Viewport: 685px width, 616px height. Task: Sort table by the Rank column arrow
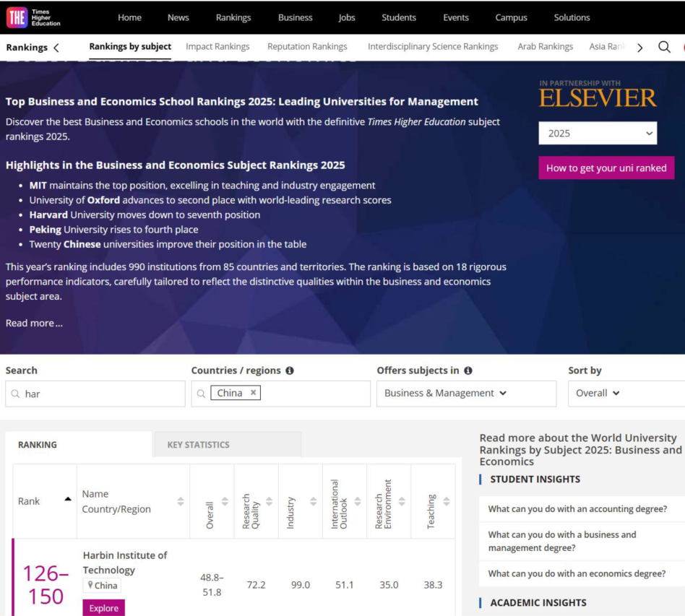pyautogui.click(x=68, y=499)
